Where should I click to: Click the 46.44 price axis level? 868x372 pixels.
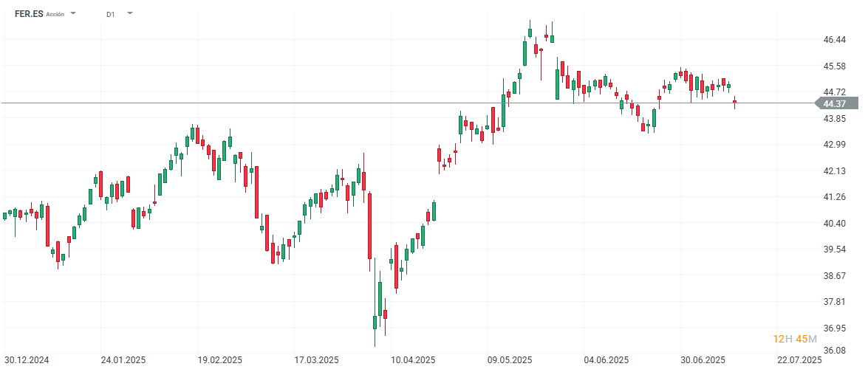(x=834, y=40)
